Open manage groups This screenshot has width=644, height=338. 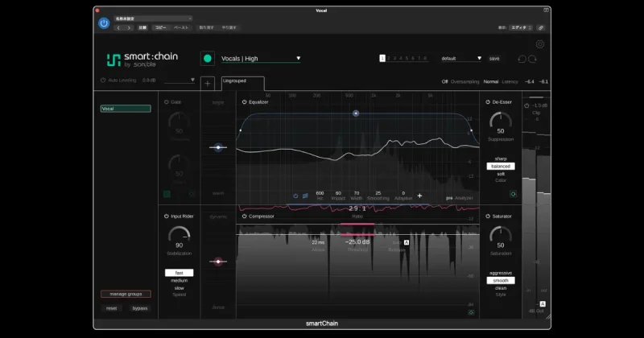pyautogui.click(x=126, y=294)
